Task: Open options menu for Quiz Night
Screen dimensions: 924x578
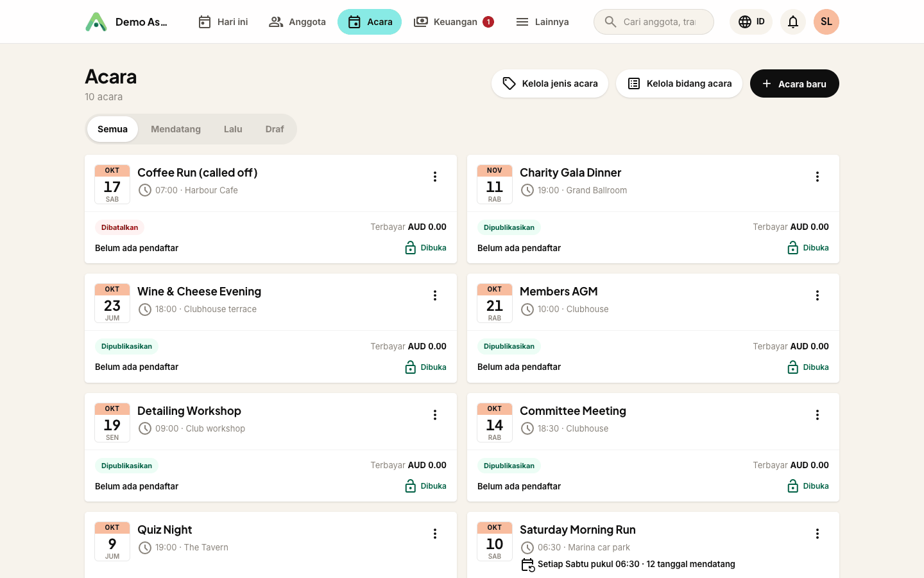Action: click(x=435, y=534)
